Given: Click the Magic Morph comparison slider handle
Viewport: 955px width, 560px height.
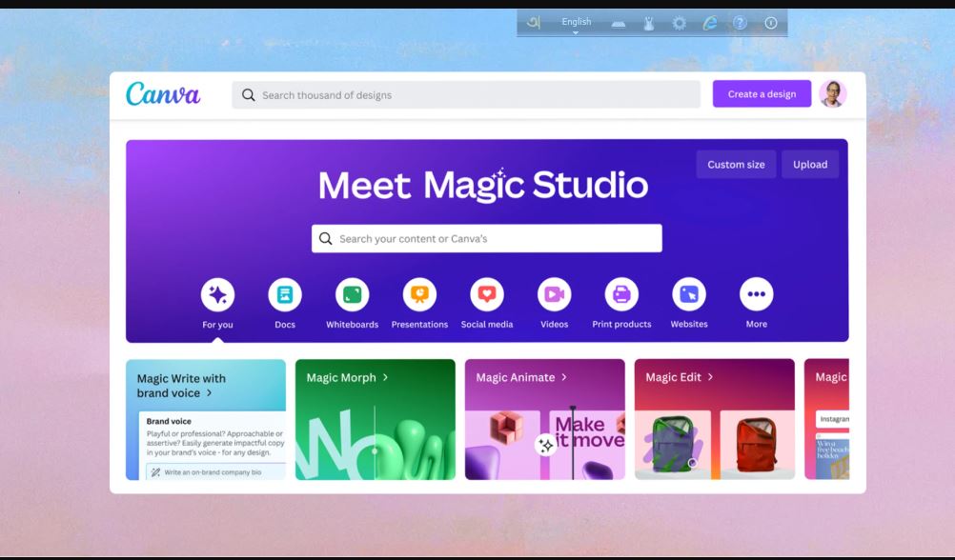Looking at the screenshot, I should point(375,451).
